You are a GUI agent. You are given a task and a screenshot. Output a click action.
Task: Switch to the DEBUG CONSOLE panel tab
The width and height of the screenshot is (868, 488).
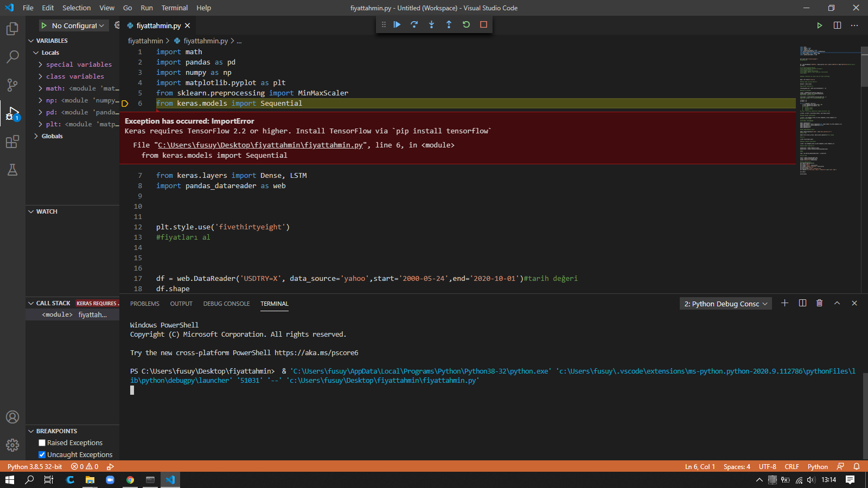tap(227, 304)
